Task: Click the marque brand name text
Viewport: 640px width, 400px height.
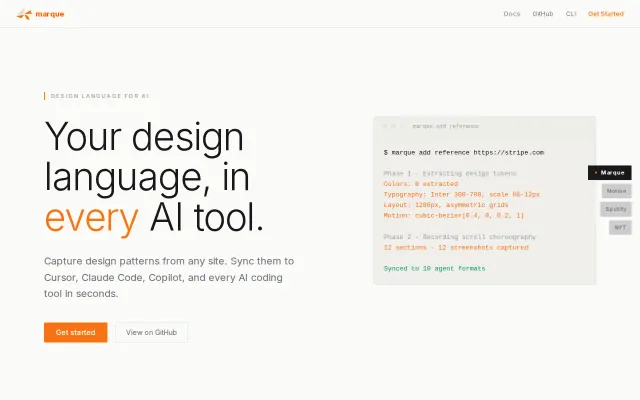Action: tap(50, 14)
